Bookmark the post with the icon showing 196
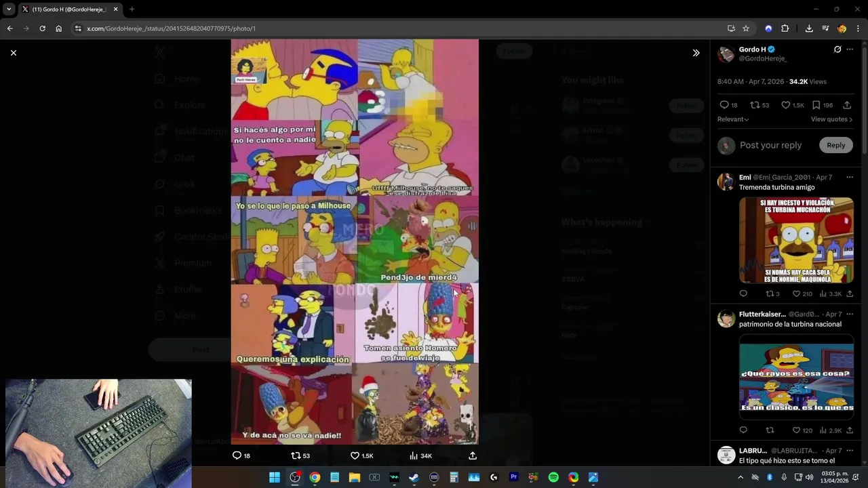 point(816,105)
